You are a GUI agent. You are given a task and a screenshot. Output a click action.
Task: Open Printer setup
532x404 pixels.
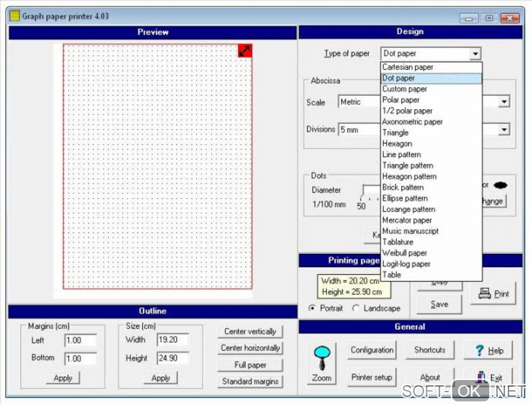click(372, 377)
